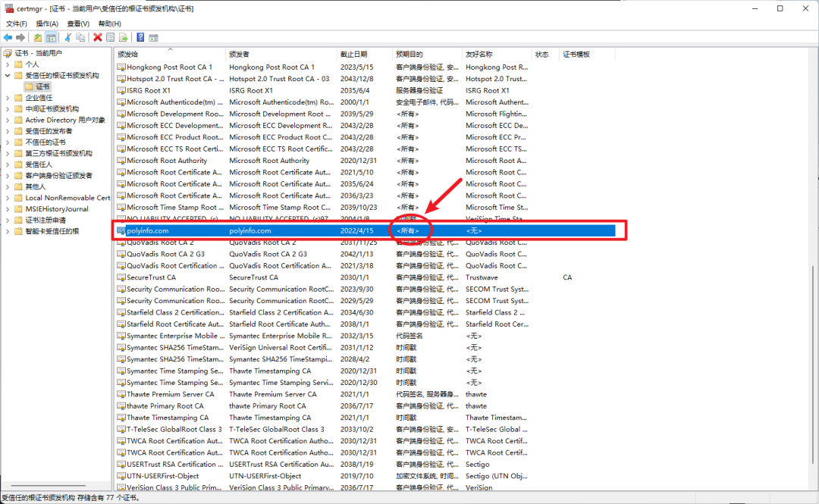Open the 文件(F) menu

pos(16,23)
